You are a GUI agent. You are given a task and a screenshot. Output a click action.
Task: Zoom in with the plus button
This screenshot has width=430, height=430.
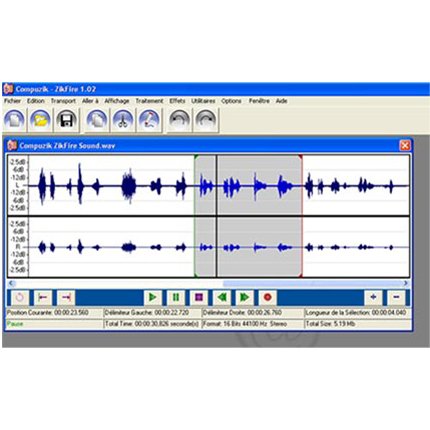[373, 297]
